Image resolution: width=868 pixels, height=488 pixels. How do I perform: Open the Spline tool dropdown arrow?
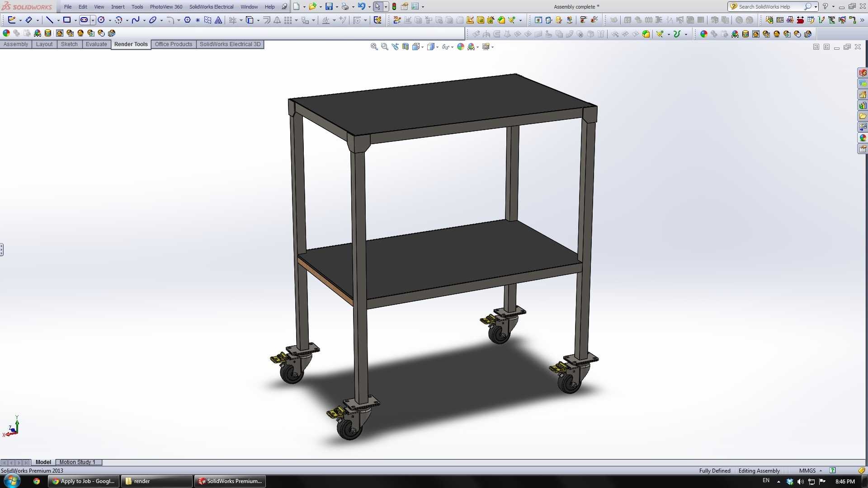point(144,20)
